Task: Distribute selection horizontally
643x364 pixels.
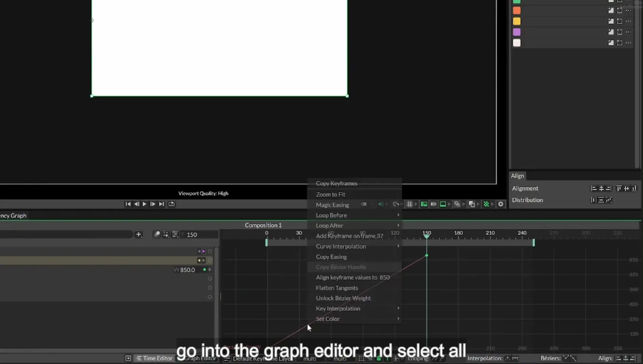Action: (594, 200)
